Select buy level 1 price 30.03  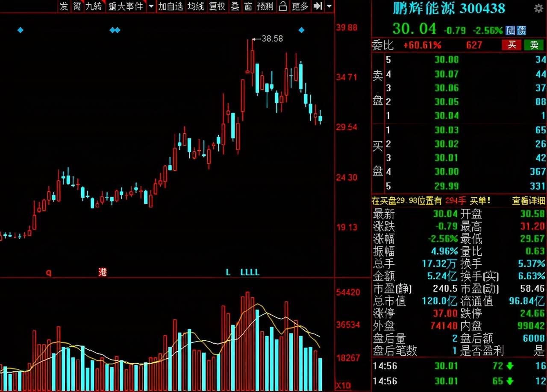(447, 130)
